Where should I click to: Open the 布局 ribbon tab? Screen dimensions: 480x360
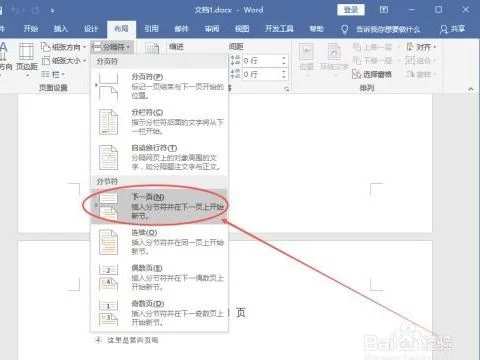(x=121, y=29)
